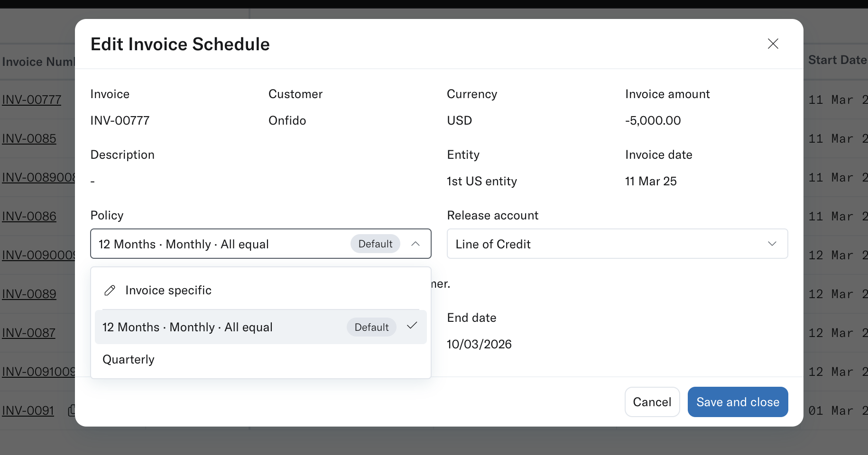Expand the Release account dropdown chevron
The width and height of the screenshot is (868, 455).
click(x=772, y=244)
